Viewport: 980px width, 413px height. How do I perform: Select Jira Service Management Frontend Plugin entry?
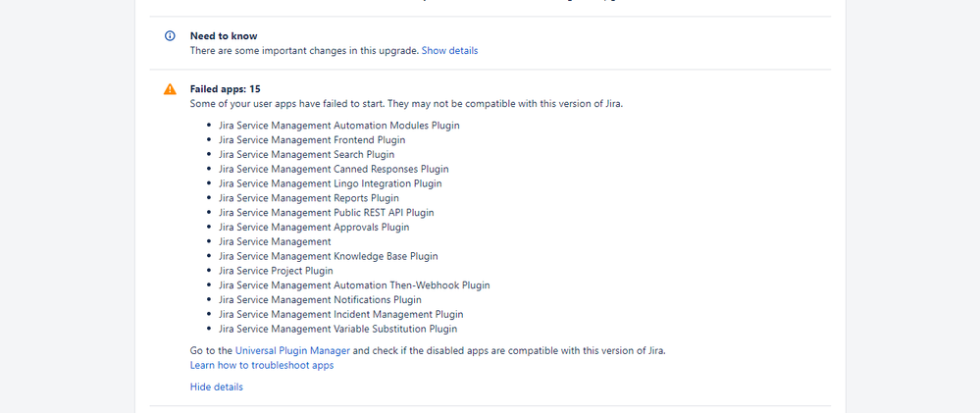[x=312, y=140]
